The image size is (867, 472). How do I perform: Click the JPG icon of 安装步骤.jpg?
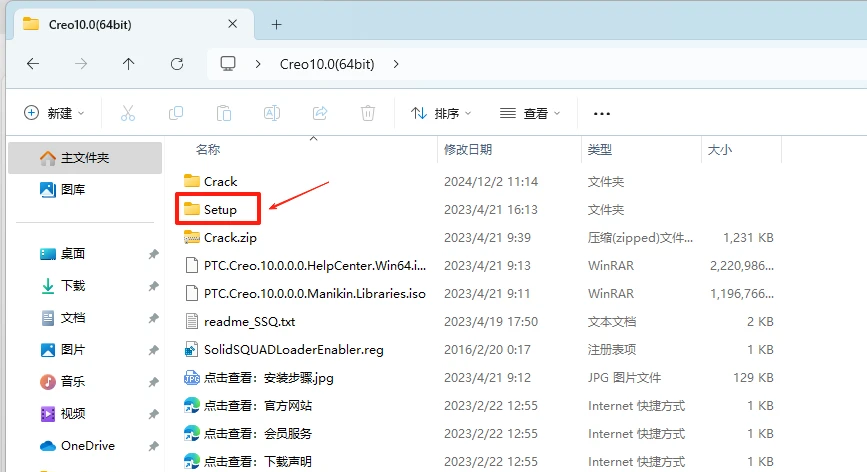[191, 378]
